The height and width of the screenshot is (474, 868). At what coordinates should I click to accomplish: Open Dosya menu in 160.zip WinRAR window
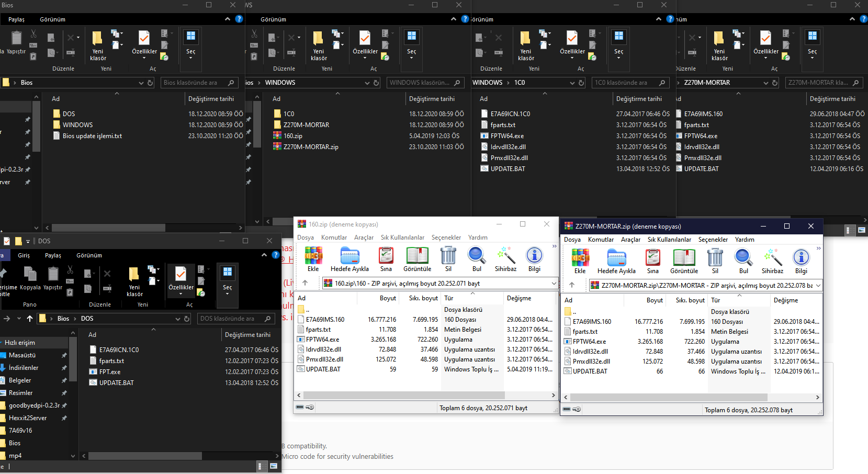point(306,238)
